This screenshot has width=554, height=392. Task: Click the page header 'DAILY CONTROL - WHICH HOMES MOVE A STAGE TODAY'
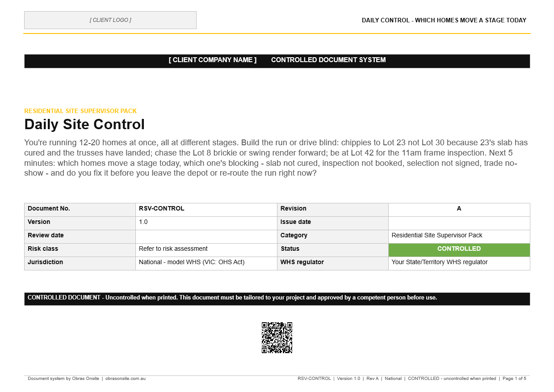coord(444,20)
